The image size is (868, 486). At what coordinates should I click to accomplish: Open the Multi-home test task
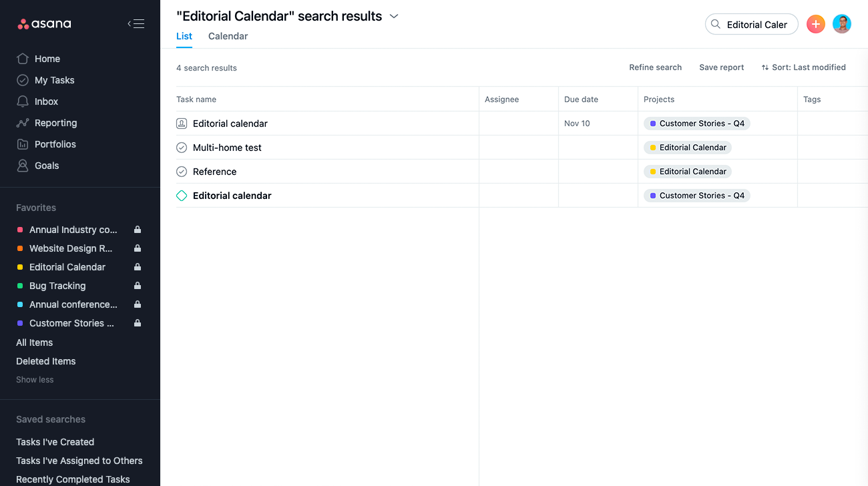[227, 148]
